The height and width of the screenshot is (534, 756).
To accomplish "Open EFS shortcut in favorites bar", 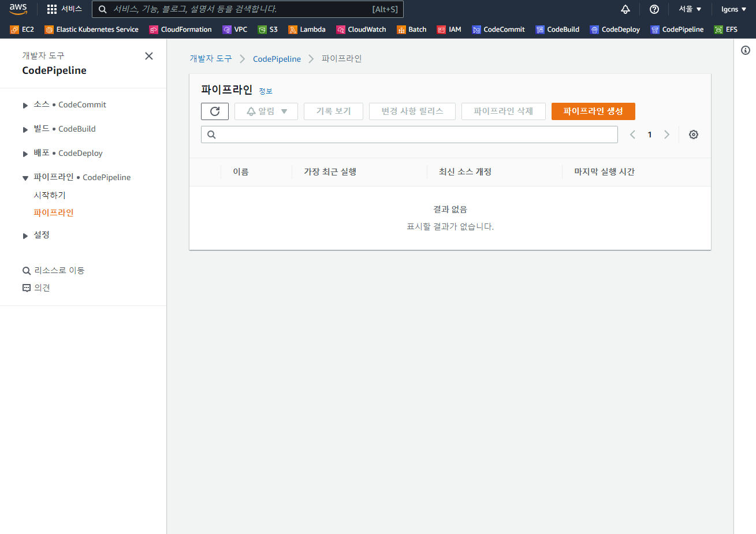I will tap(725, 29).
